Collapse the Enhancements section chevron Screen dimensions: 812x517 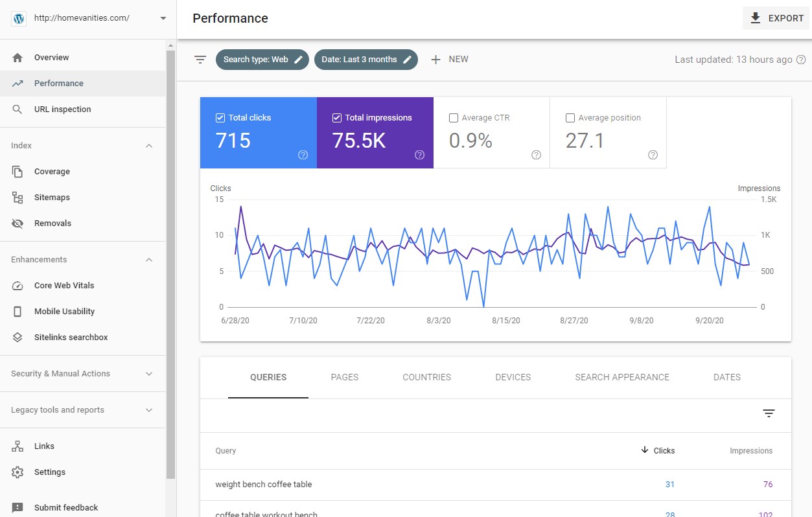[149, 259]
